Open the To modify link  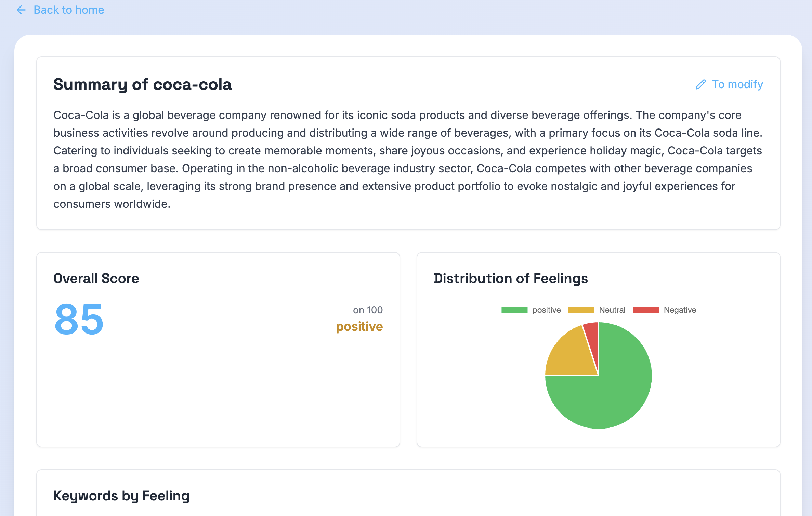pyautogui.click(x=737, y=84)
